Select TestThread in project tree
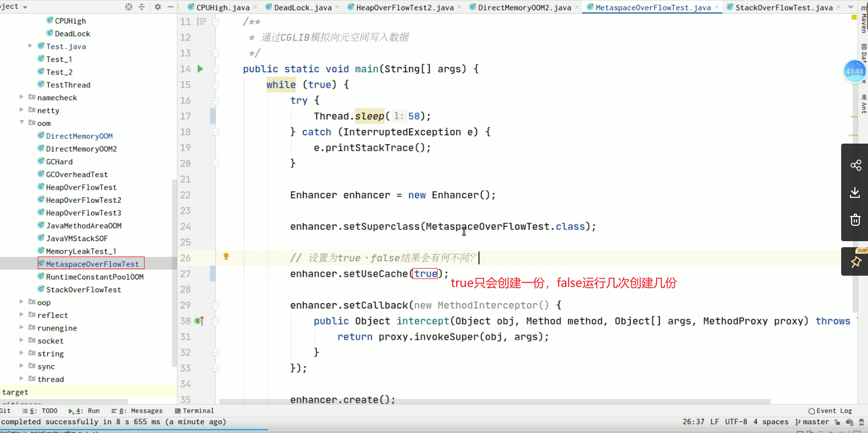The height and width of the screenshot is (433, 868). (68, 85)
